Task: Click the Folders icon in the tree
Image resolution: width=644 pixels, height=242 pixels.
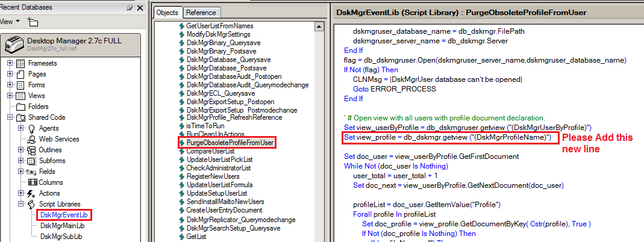Action: click(20, 107)
